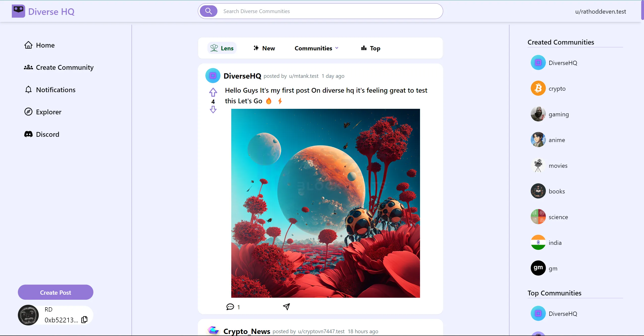Image resolution: width=644 pixels, height=336 pixels.
Task: Click the Search Diverse Communities field
Action: 327,11
